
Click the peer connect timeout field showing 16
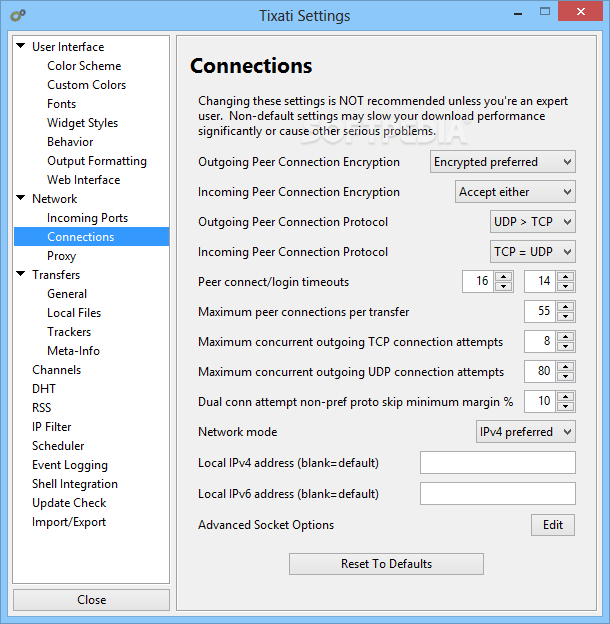click(478, 282)
